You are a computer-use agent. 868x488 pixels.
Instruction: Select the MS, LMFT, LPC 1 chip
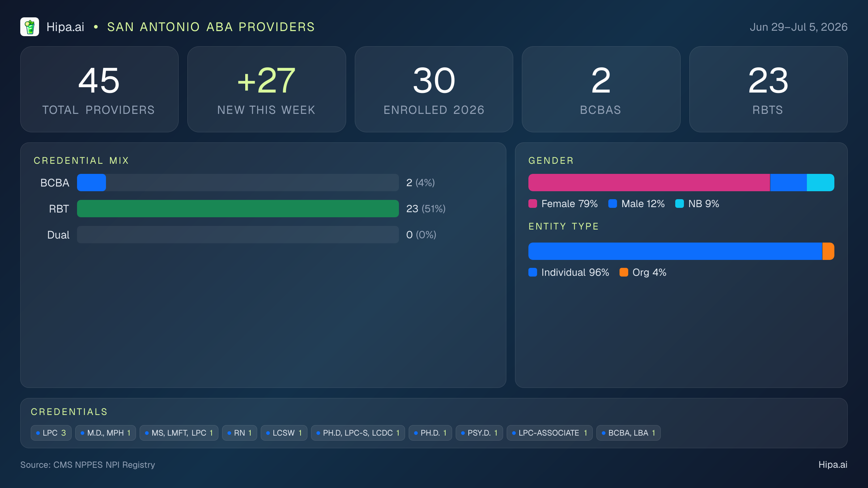[x=179, y=433]
